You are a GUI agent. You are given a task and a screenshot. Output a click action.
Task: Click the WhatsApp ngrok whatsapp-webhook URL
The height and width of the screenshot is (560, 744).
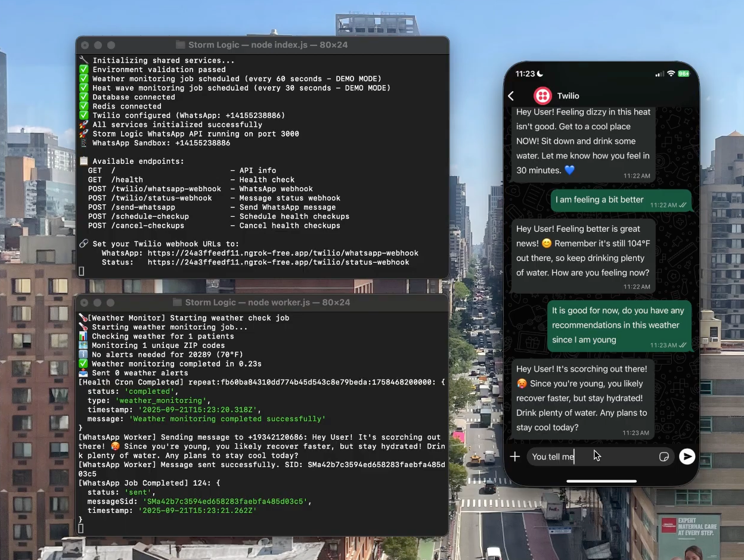283,253
